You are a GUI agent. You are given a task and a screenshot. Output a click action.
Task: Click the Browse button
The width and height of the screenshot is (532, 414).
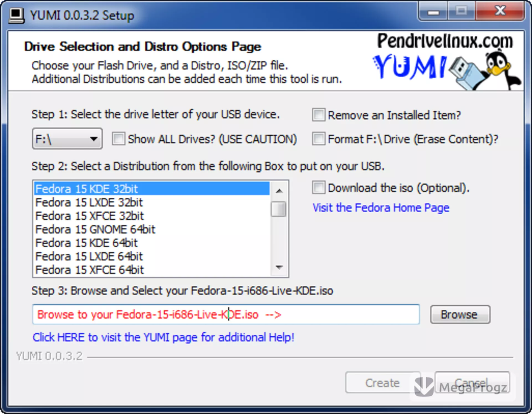460,314
